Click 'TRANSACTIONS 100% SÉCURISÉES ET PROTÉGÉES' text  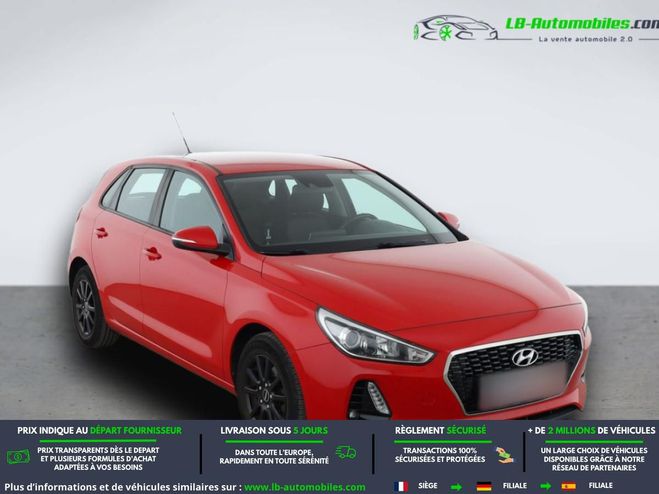tap(440, 455)
